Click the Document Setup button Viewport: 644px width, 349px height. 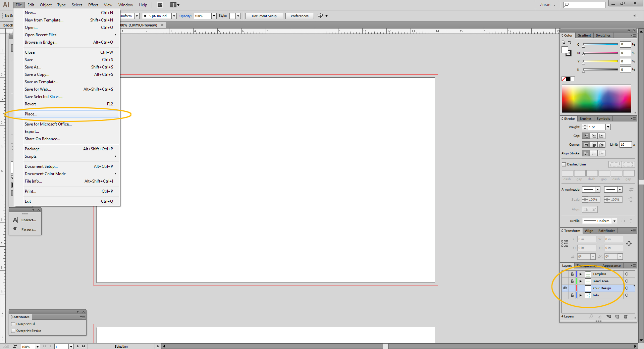[264, 16]
